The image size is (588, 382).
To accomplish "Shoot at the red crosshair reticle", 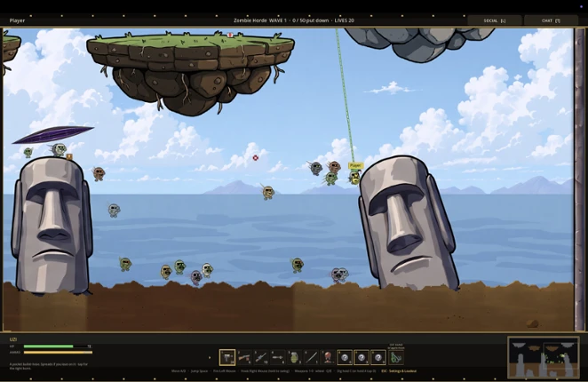I will point(256,157).
